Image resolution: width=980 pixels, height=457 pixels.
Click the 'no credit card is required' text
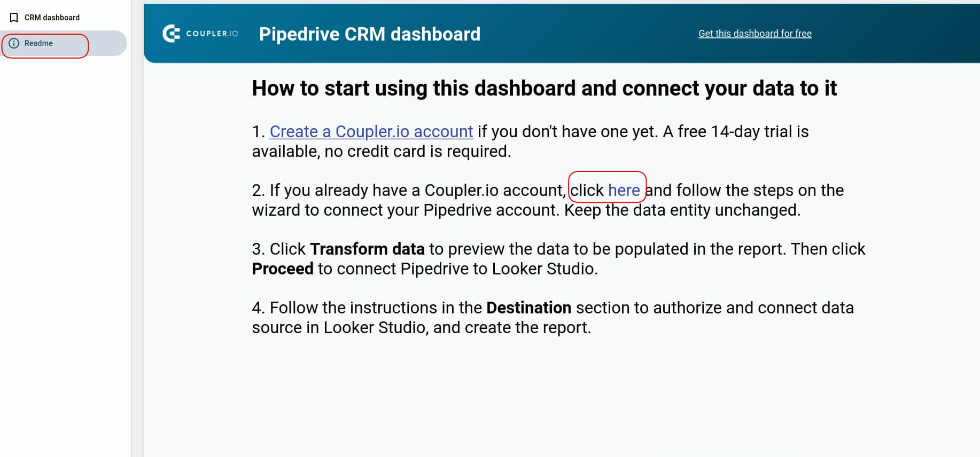click(x=417, y=152)
